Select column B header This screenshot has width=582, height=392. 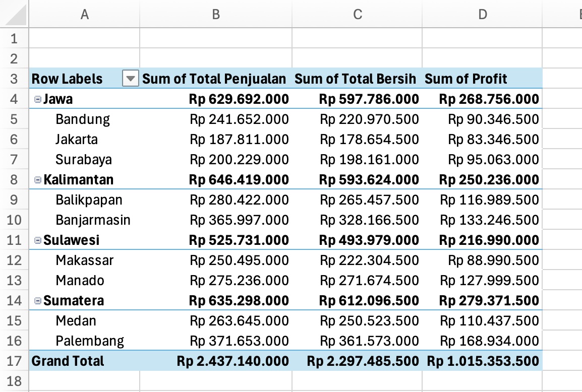tap(216, 14)
